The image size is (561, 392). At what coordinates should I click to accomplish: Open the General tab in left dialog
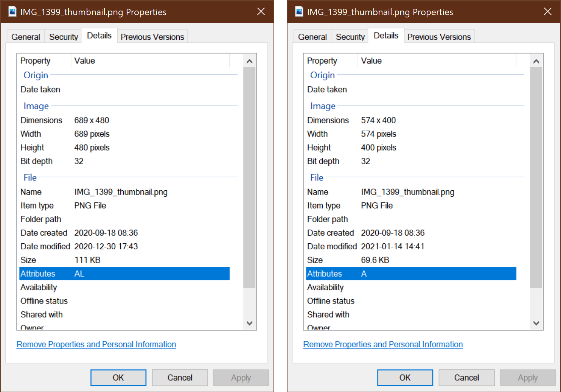tap(26, 37)
